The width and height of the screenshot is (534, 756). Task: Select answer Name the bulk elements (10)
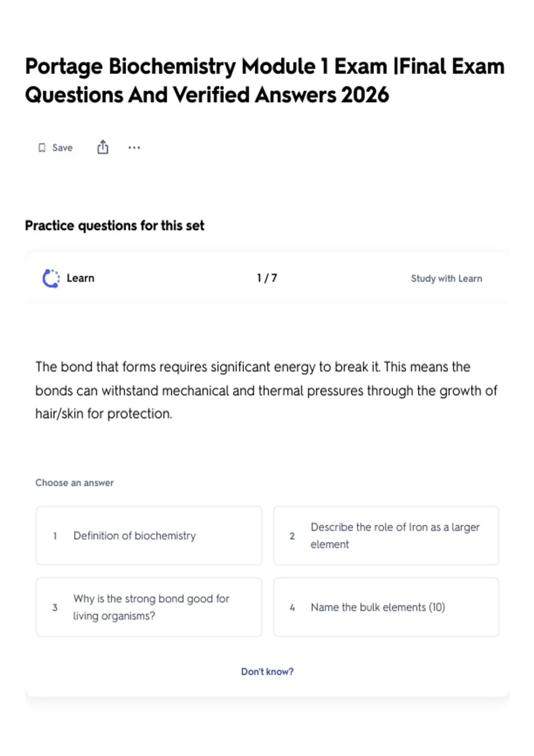pyautogui.click(x=386, y=607)
